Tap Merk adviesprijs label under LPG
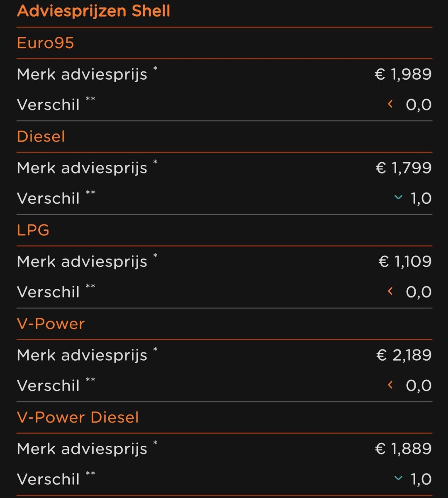Screen dimensions: 448x498 [x=82, y=262]
